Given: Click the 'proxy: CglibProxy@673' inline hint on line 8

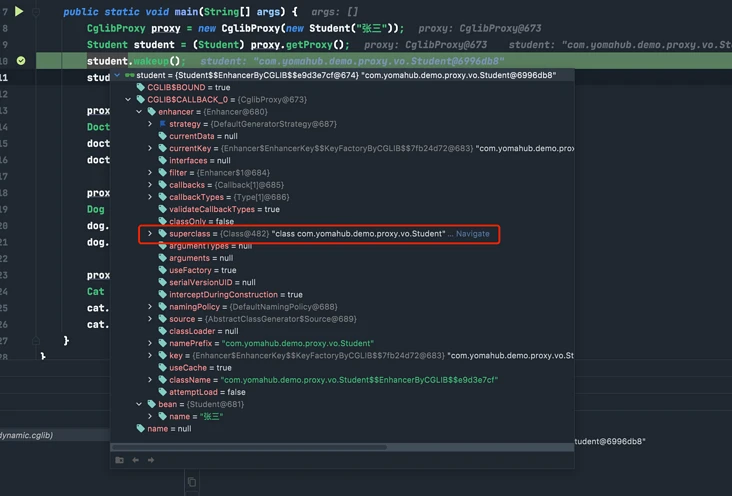Looking at the screenshot, I should point(480,28).
